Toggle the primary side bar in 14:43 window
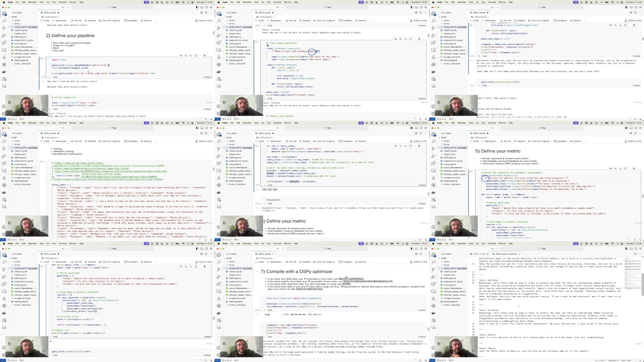Screen dimensions: 644x362 coord(197,7)
